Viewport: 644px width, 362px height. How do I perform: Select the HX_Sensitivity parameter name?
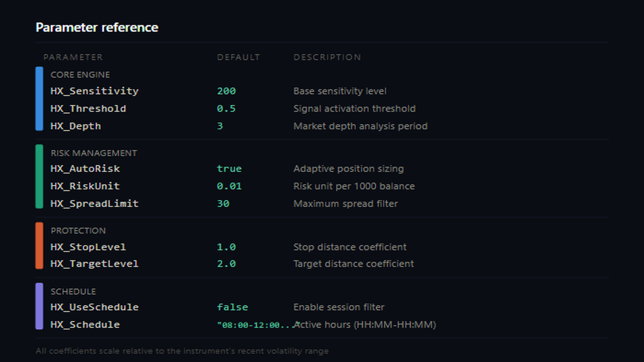[94, 91]
